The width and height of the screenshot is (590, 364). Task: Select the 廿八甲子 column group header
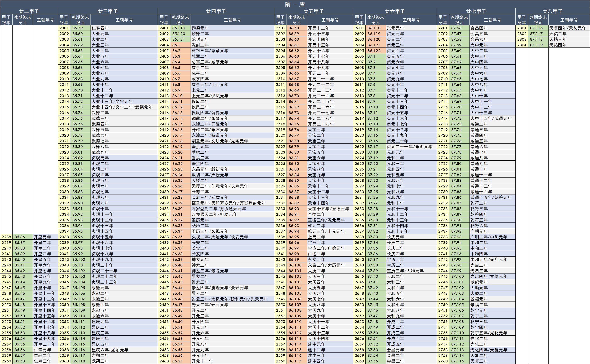point(552,11)
